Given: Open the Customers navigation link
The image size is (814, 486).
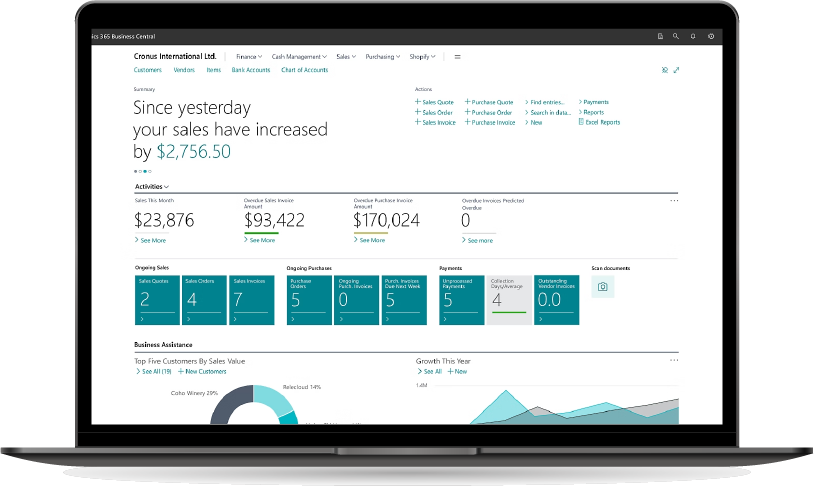Looking at the screenshot, I should tap(147, 70).
